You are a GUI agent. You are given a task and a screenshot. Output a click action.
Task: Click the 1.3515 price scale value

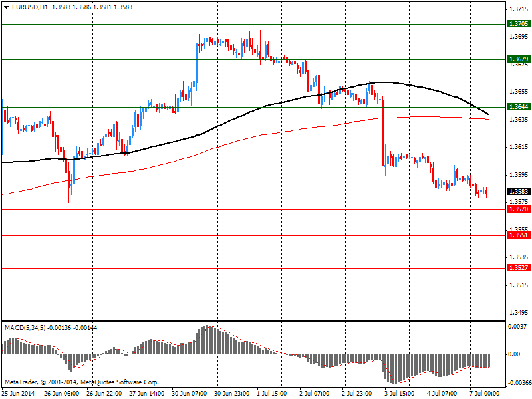[x=519, y=285]
